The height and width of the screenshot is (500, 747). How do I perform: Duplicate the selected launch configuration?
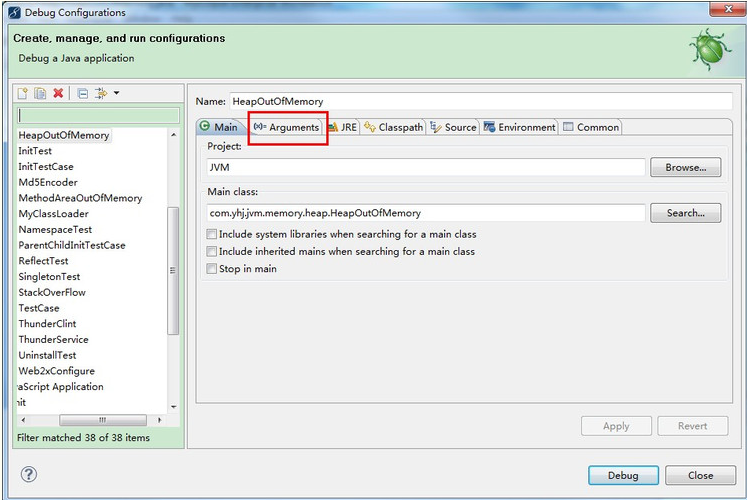click(40, 93)
